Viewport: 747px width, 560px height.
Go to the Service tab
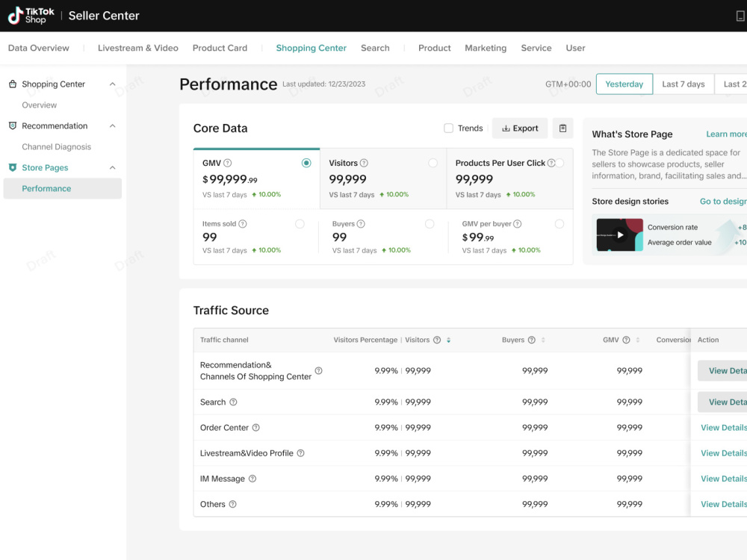536,48
